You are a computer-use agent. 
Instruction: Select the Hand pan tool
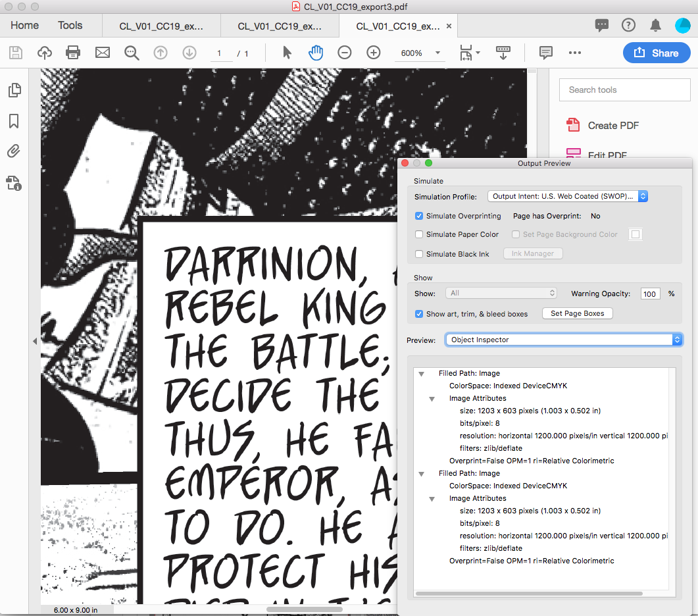point(316,53)
